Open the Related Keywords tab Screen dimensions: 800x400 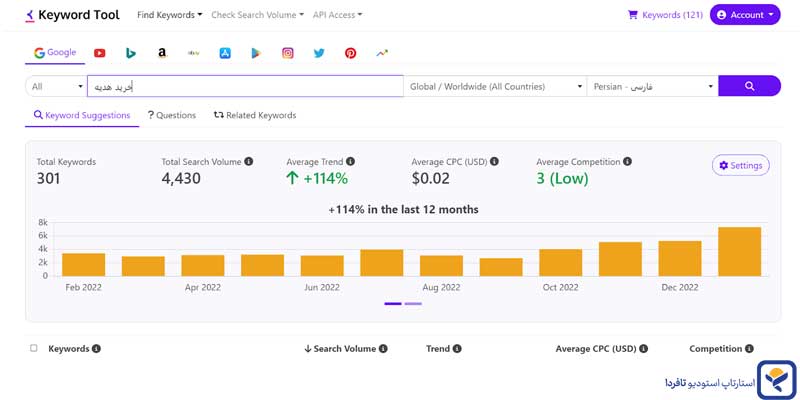click(x=255, y=115)
